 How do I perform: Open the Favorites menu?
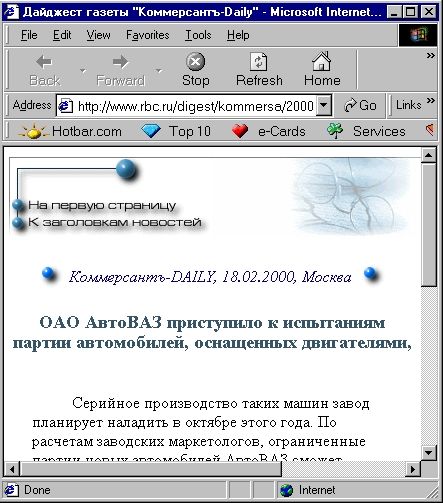148,35
